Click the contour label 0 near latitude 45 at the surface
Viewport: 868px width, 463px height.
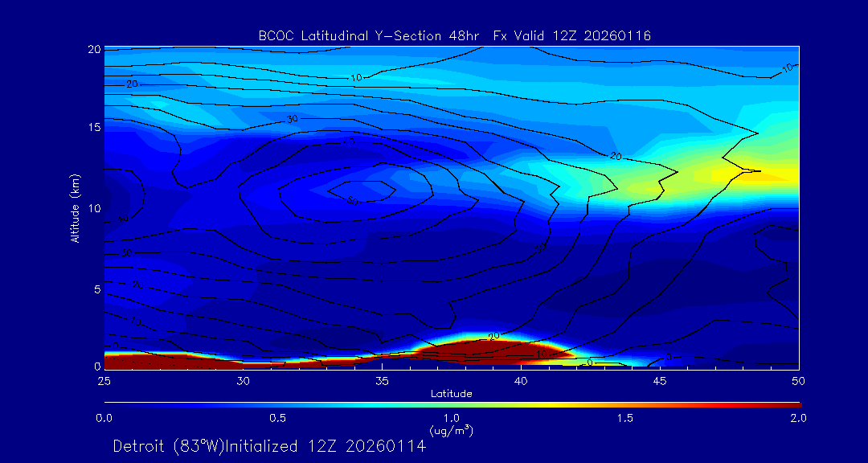coord(669,357)
